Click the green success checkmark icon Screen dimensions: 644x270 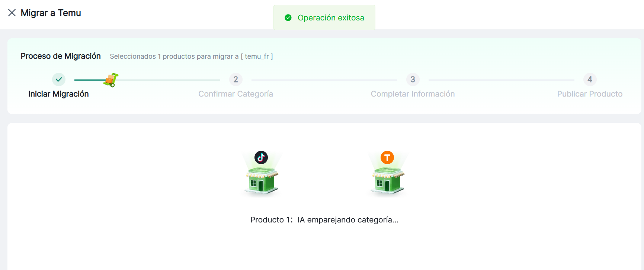click(288, 18)
